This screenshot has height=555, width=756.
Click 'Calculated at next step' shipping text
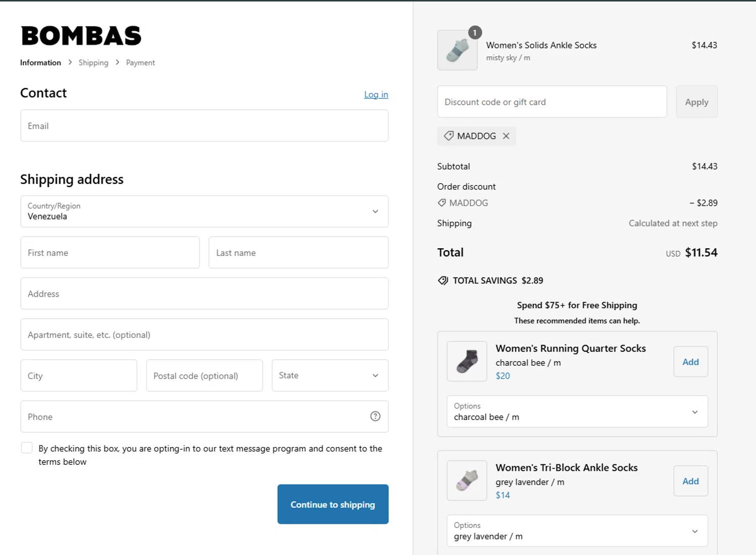click(x=673, y=223)
